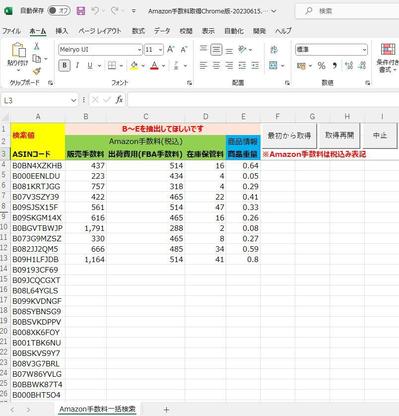Click the 最初から取得 button

pyautogui.click(x=289, y=135)
